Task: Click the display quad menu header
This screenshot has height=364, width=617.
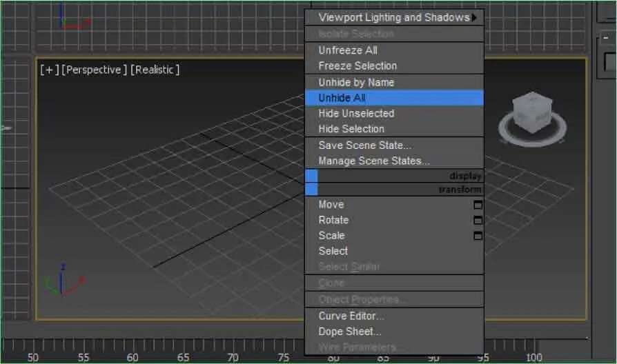Action: (x=394, y=176)
